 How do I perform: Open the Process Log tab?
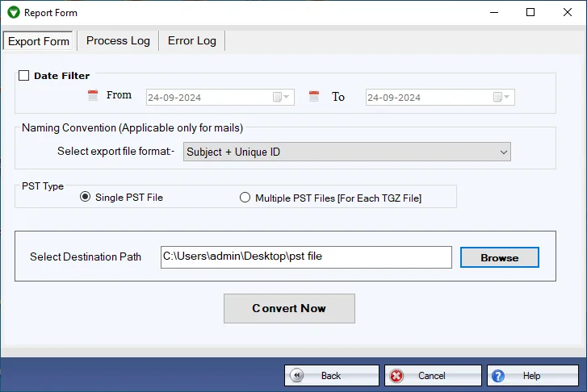[118, 40]
